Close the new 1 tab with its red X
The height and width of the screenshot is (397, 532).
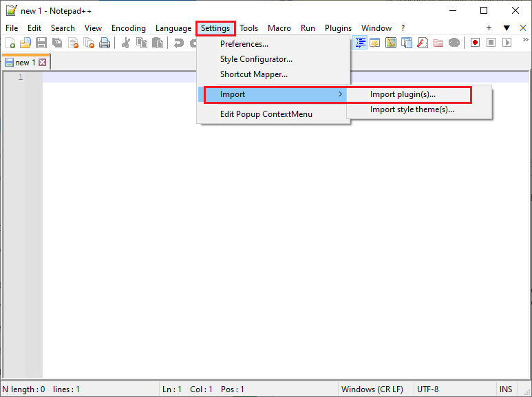(43, 62)
